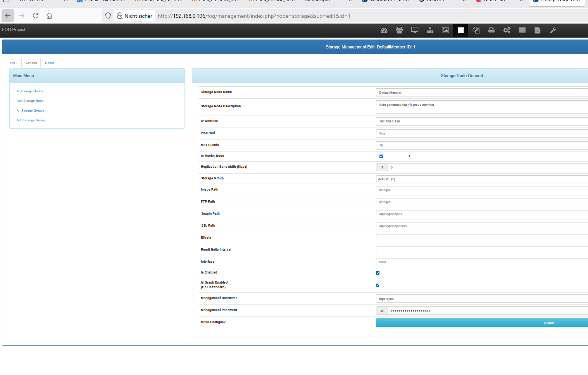Show password with the eye icon
588x375 pixels.
(382, 311)
